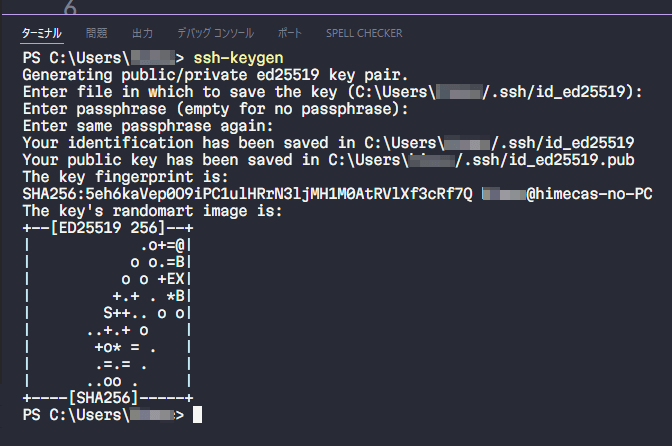Screen dimensions: 672x446
Task: Open the ポート tab
Action: (289, 33)
